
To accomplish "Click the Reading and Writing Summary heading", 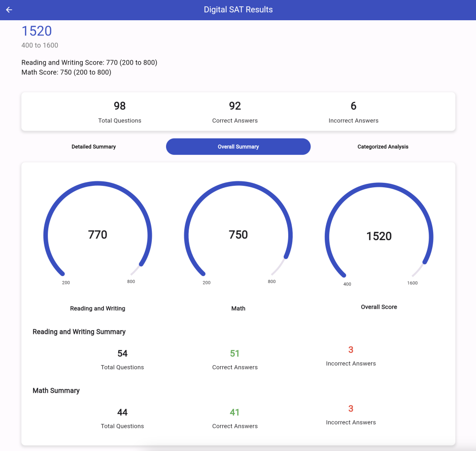I will click(79, 332).
